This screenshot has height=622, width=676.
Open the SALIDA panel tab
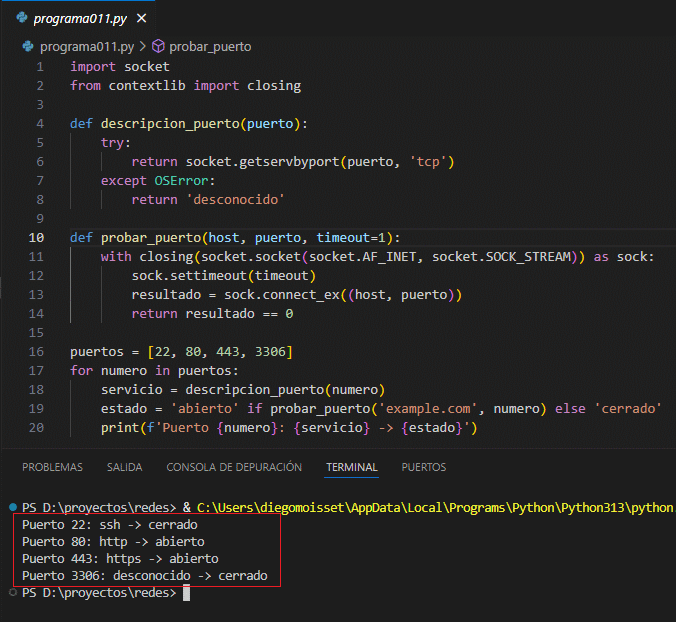125,467
